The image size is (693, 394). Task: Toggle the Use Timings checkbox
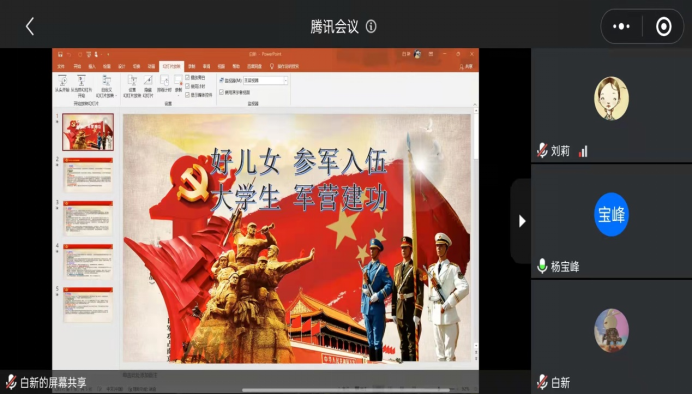[187, 86]
